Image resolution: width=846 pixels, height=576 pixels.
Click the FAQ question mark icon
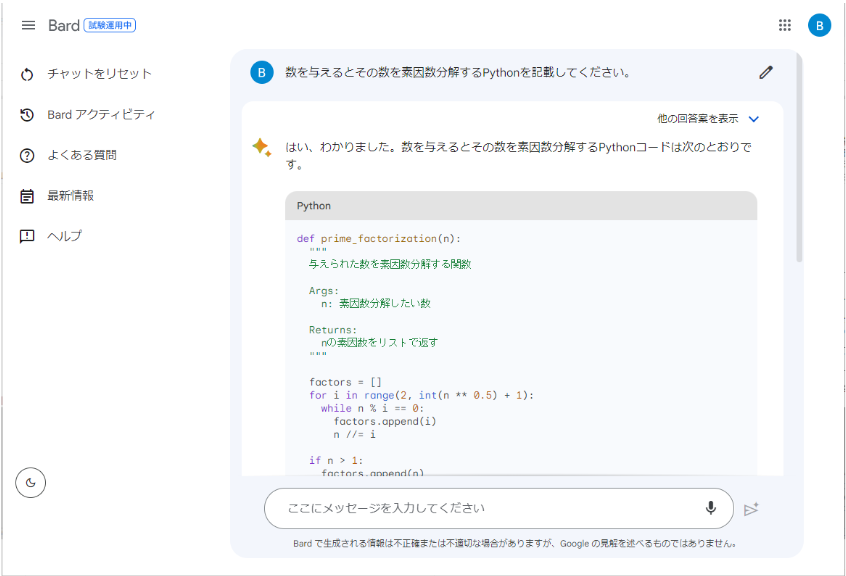point(27,155)
